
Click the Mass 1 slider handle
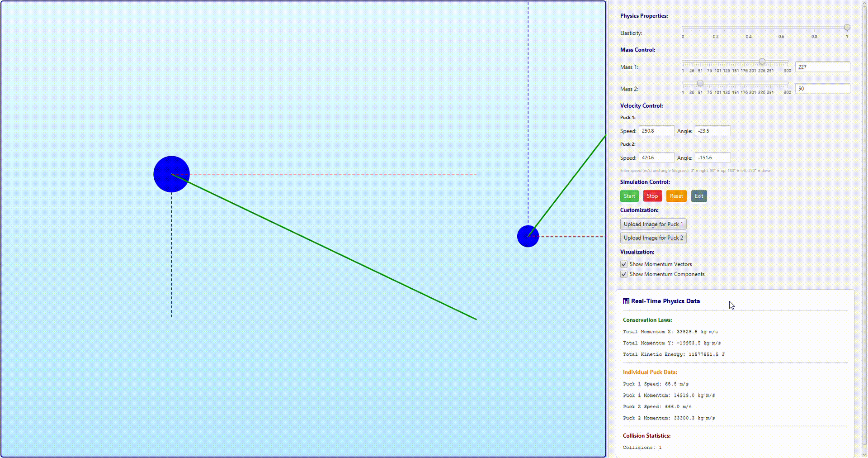click(762, 62)
